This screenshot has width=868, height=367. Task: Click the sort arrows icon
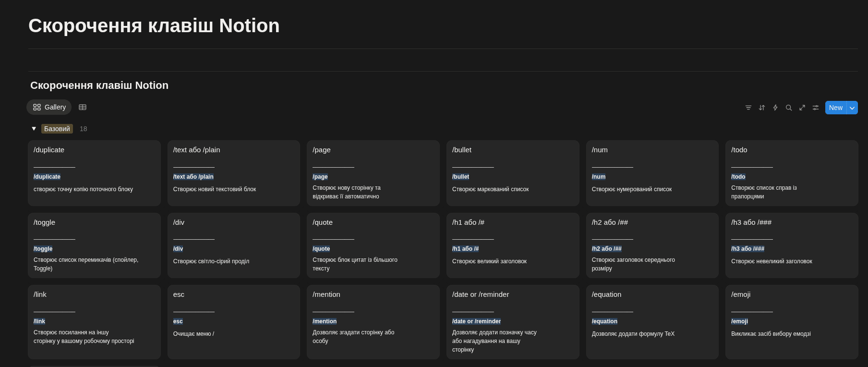[x=761, y=108]
